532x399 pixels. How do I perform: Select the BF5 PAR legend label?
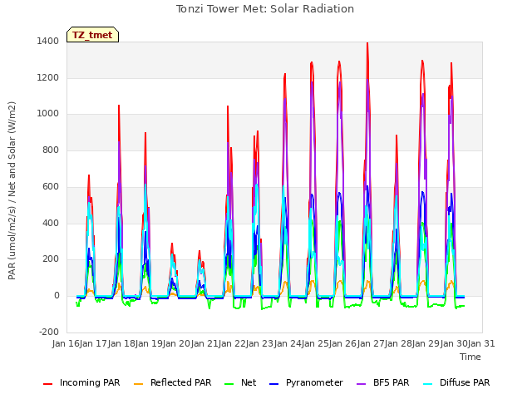(392, 382)
